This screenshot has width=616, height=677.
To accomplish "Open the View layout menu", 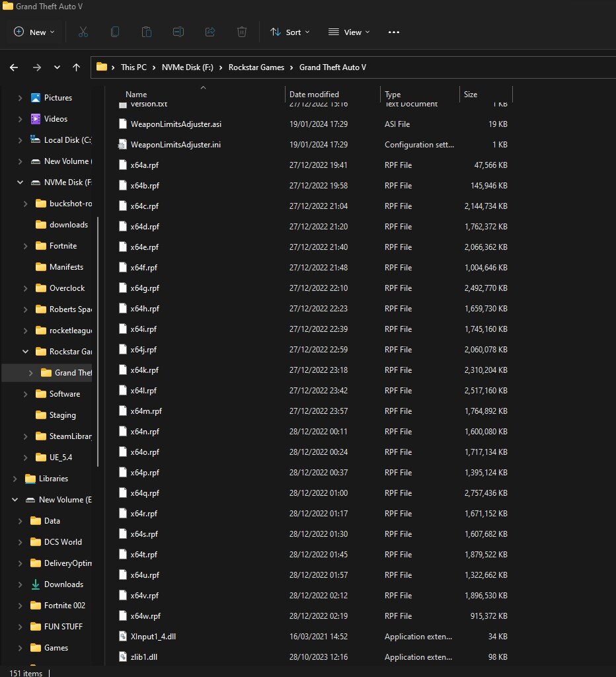I will (349, 32).
